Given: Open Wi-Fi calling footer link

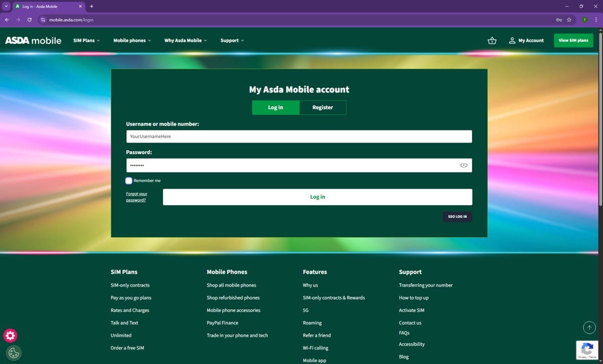Looking at the screenshot, I should pos(316,348).
